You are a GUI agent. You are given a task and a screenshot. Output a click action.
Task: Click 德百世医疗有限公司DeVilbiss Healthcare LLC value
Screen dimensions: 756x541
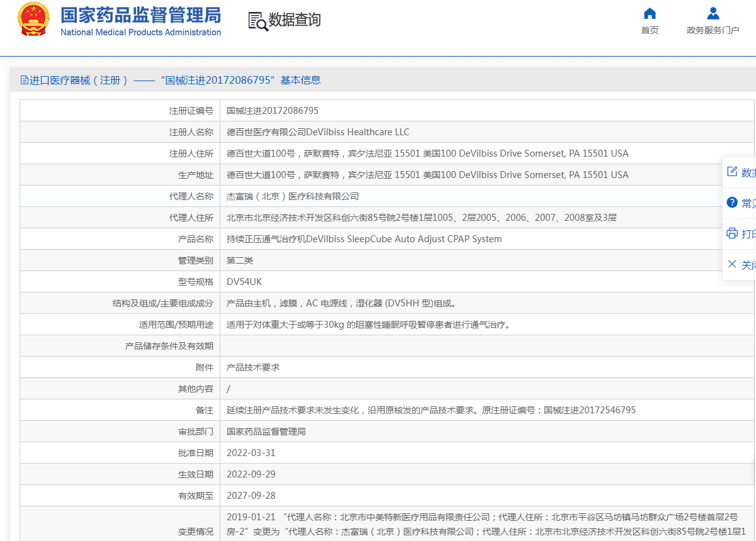pyautogui.click(x=318, y=132)
